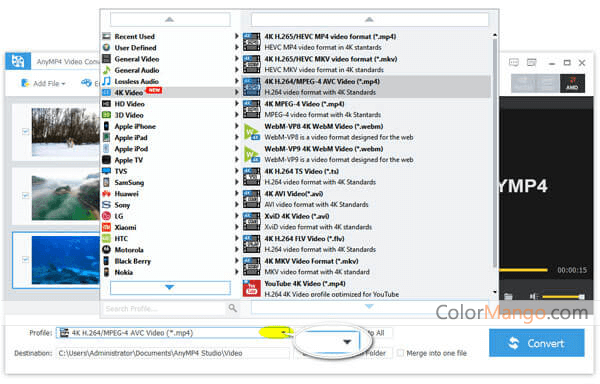Click the Search Profile input field
This screenshot has width=600, height=384.
(x=165, y=308)
